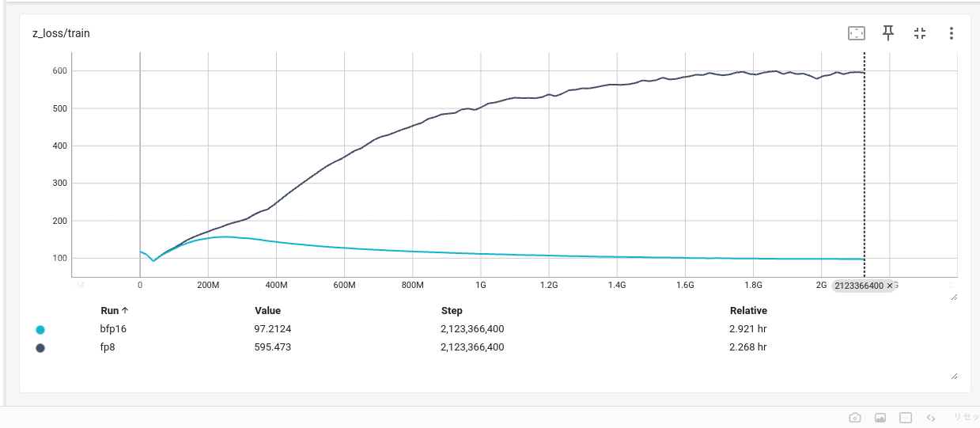The image size is (980, 428).
Task: Click the code brackets icon in bottom bar
Action: [931, 418]
